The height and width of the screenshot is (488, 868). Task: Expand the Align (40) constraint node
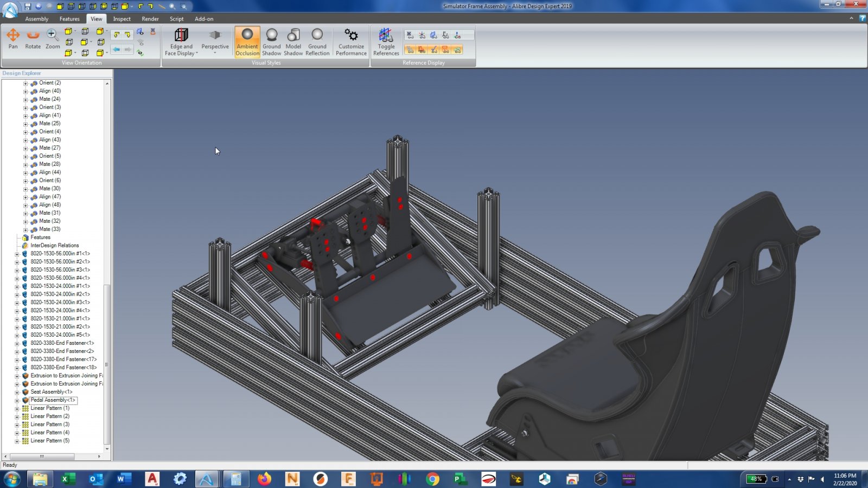(x=25, y=92)
